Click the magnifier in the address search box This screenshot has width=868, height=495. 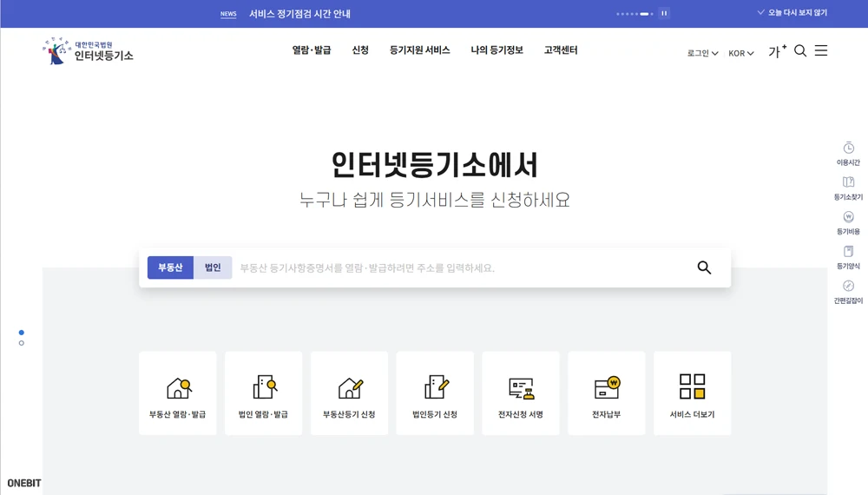704,267
